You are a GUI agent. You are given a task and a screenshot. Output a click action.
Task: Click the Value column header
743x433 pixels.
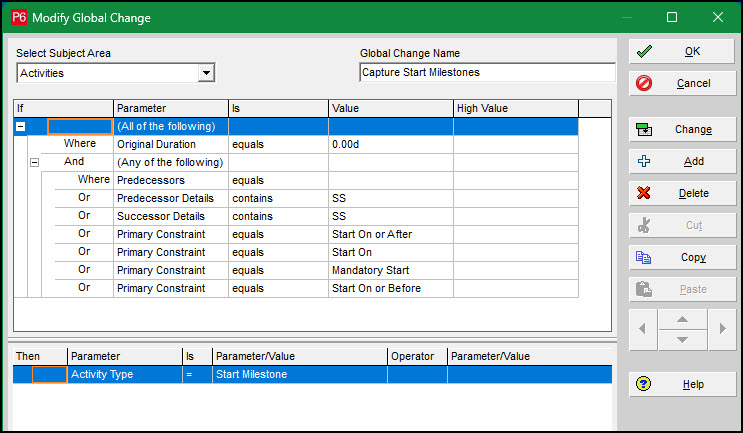click(x=390, y=108)
